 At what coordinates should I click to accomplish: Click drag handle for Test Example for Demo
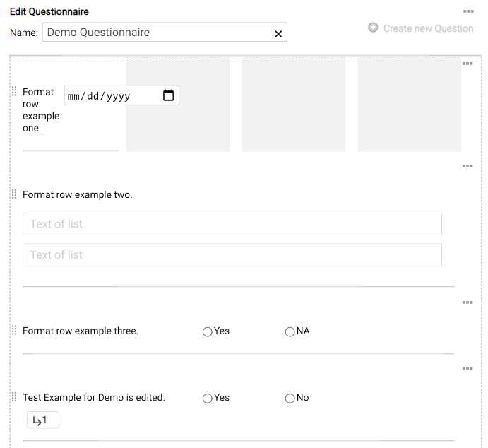(x=14, y=397)
